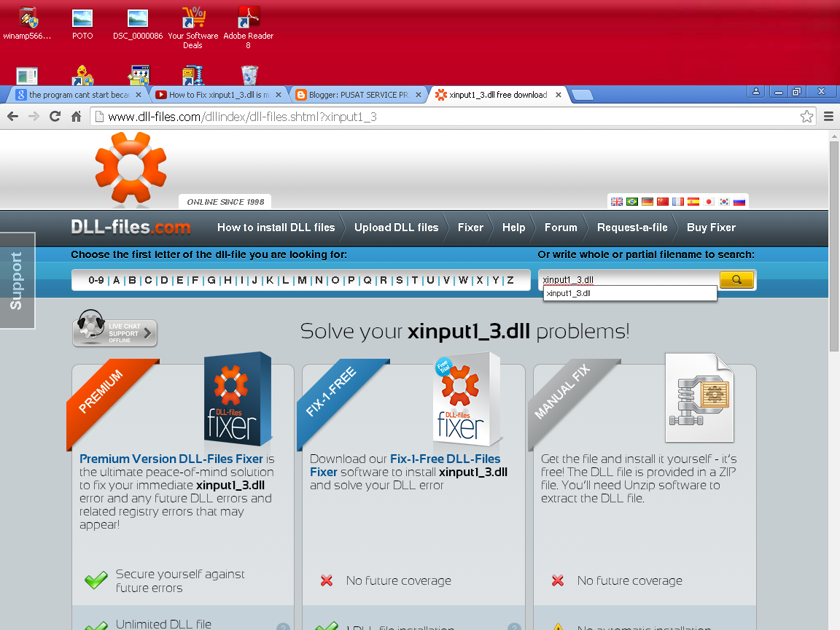
Task: Click the DLL-files.com site title
Action: coord(131,227)
